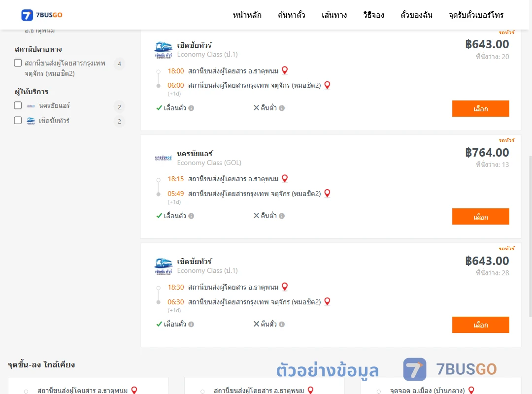Check the นครชัยแอร์ operator filter
This screenshot has height=394, width=532.
pyautogui.click(x=18, y=105)
